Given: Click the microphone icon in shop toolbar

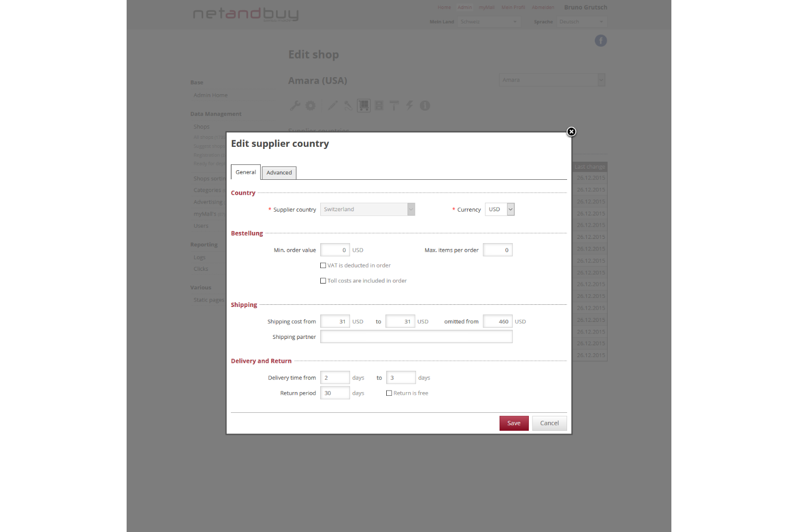Looking at the screenshot, I should [348, 106].
